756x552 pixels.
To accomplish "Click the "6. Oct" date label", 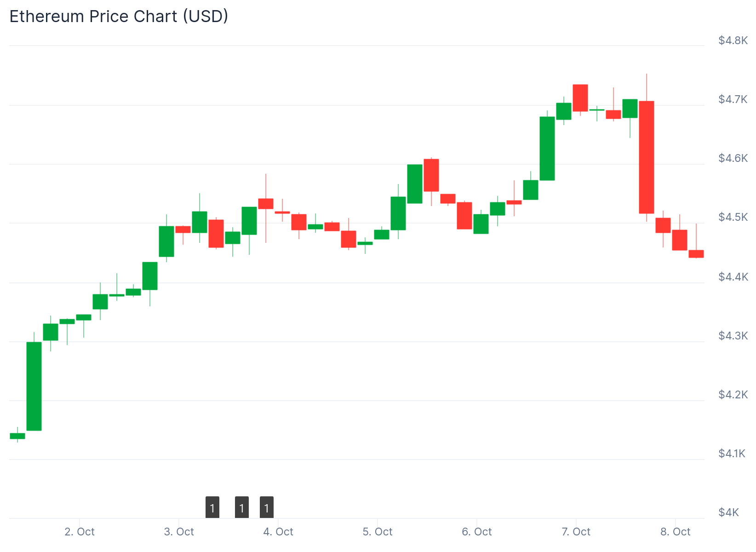I will pyautogui.click(x=477, y=532).
